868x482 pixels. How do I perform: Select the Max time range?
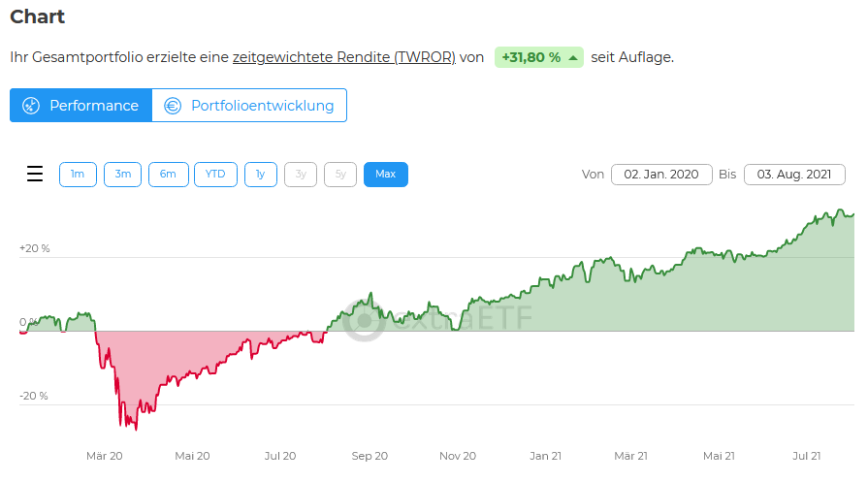(386, 175)
